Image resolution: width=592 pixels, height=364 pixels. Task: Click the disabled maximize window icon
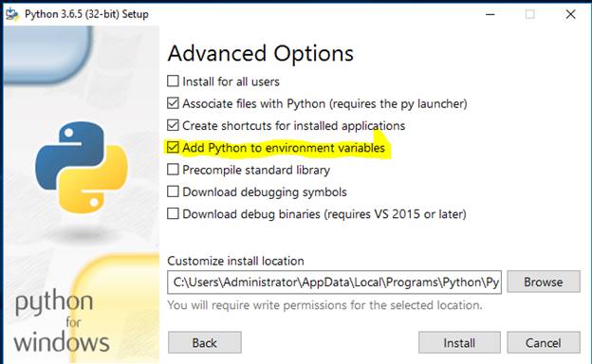coord(530,14)
